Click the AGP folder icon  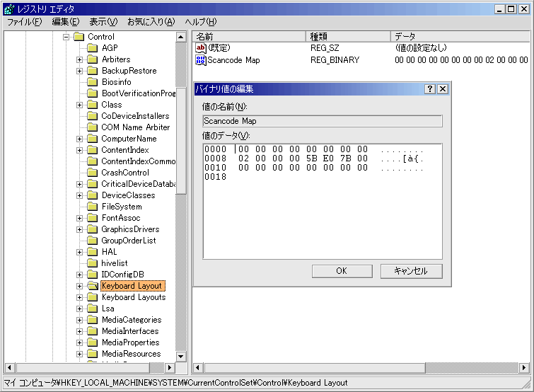(92, 48)
